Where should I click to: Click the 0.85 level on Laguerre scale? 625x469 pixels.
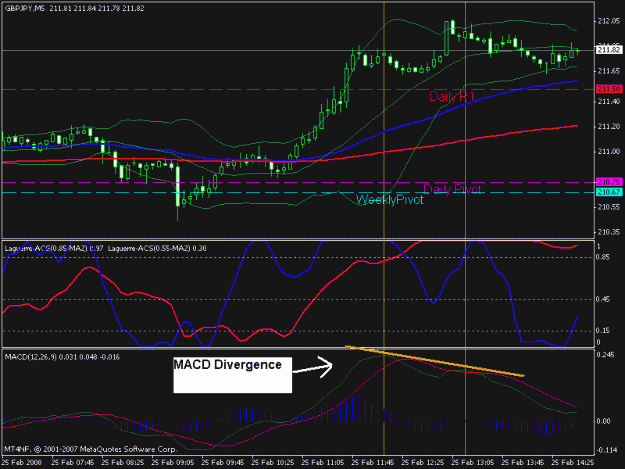[x=603, y=257]
